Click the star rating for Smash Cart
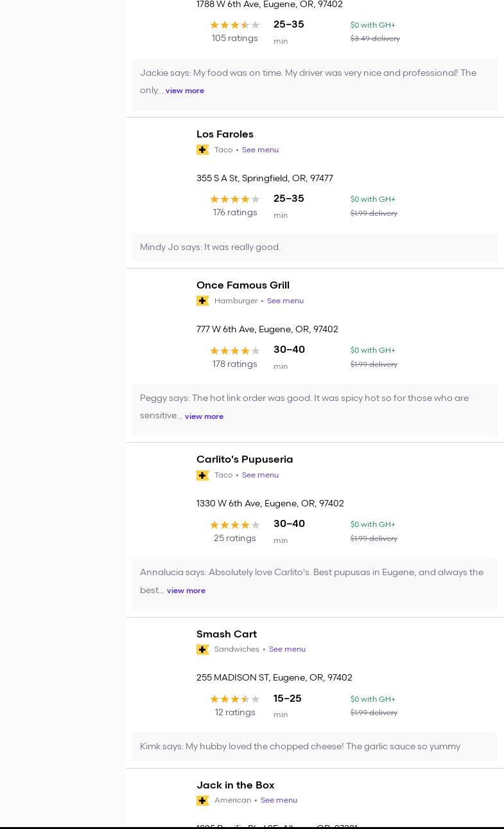The width and height of the screenshot is (504, 829). (x=235, y=699)
